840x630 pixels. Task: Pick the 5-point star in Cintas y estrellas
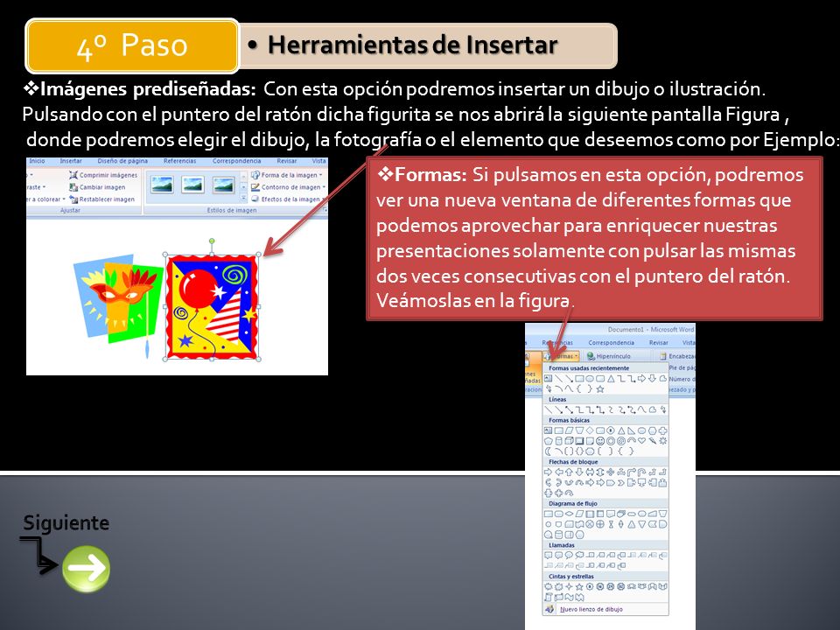click(x=579, y=586)
